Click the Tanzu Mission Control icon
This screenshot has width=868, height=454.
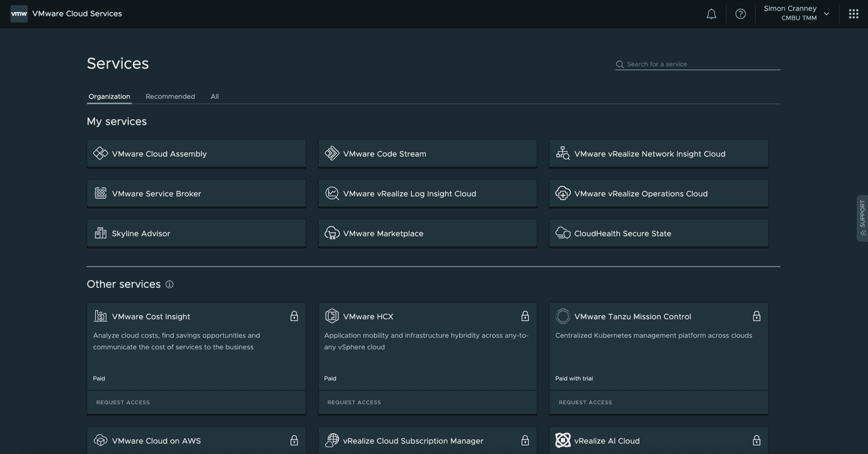pyautogui.click(x=563, y=316)
